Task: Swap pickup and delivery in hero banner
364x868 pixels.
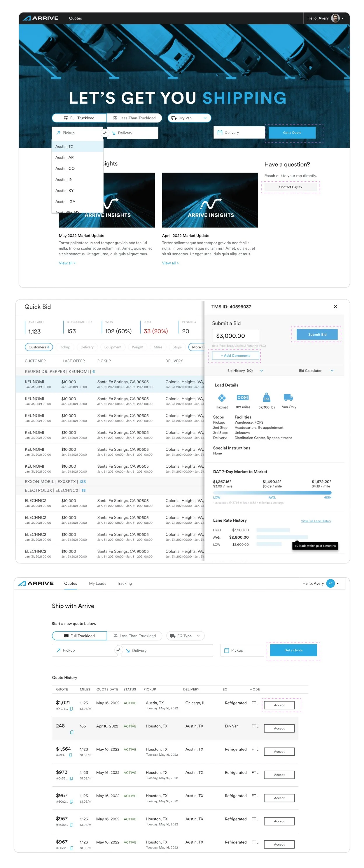Action: [x=105, y=133]
